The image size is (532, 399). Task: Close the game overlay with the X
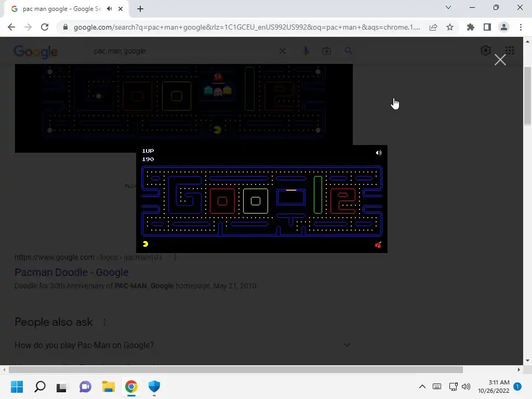[500, 60]
